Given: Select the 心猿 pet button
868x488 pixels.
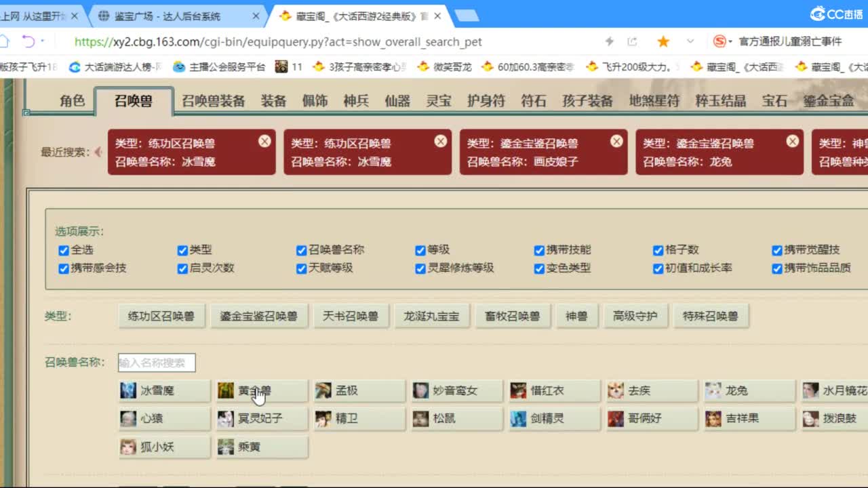Looking at the screenshot, I should click(x=165, y=418).
